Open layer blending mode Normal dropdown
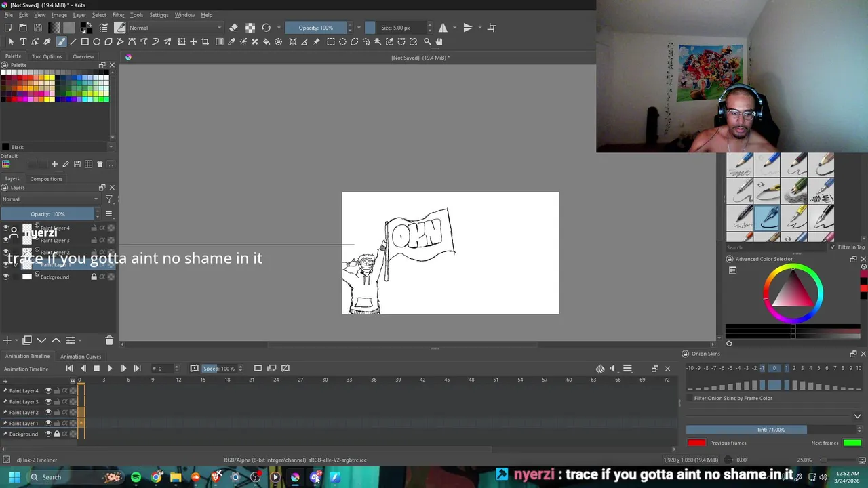 50,199
